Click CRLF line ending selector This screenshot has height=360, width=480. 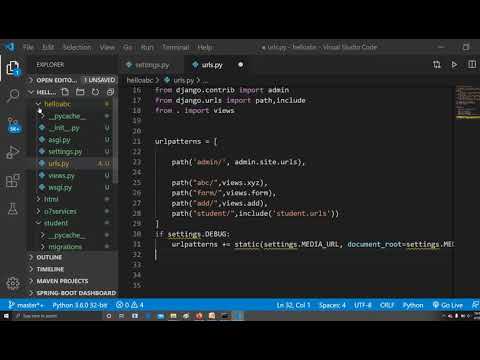point(387,305)
